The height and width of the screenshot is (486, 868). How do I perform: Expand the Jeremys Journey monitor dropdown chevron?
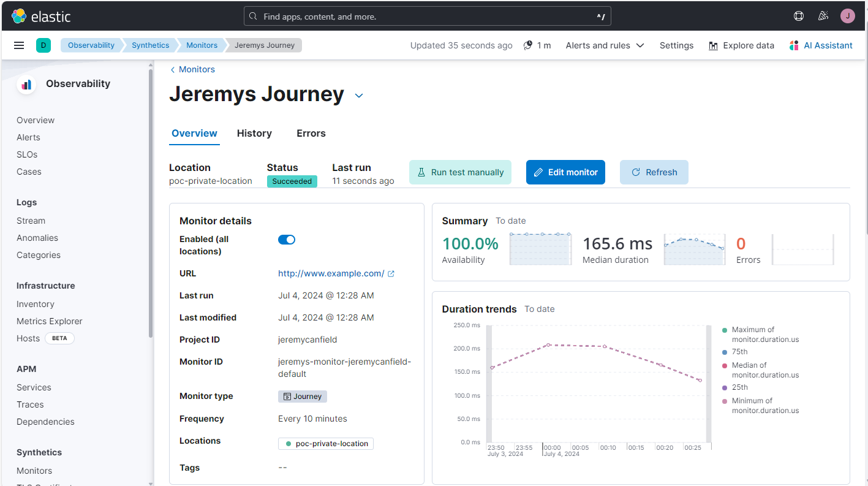359,96
